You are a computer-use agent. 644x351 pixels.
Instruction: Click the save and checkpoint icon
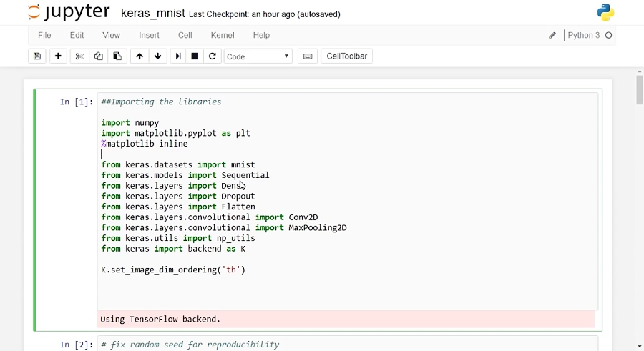(x=37, y=56)
